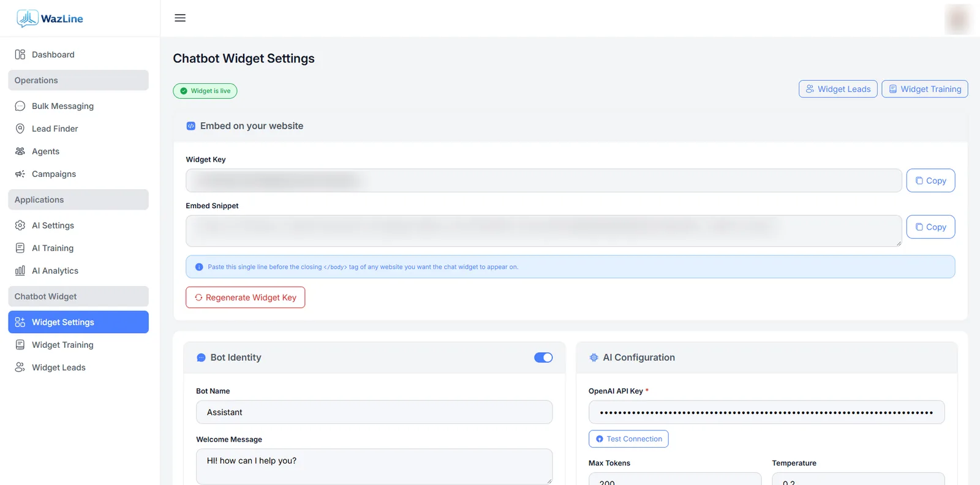Click the Chatbot Widget Settings page heading

coord(244,58)
